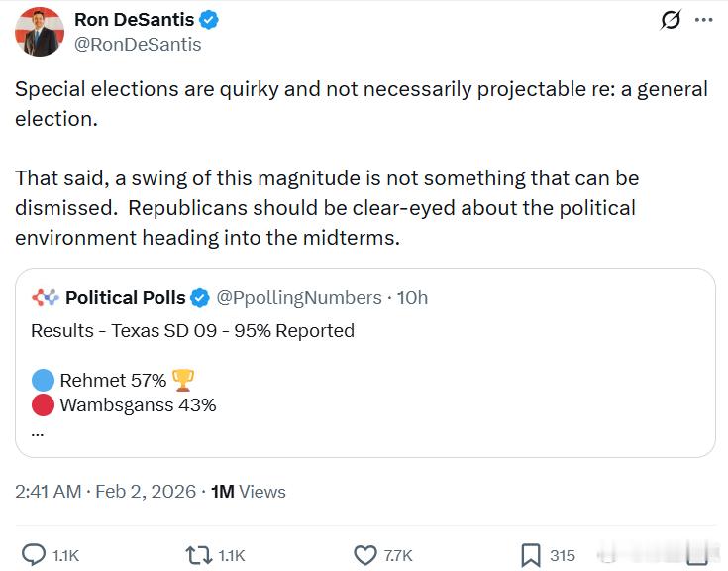The height and width of the screenshot is (571, 728).
Task: Like the tweet with the heart icon
Action: (365, 555)
